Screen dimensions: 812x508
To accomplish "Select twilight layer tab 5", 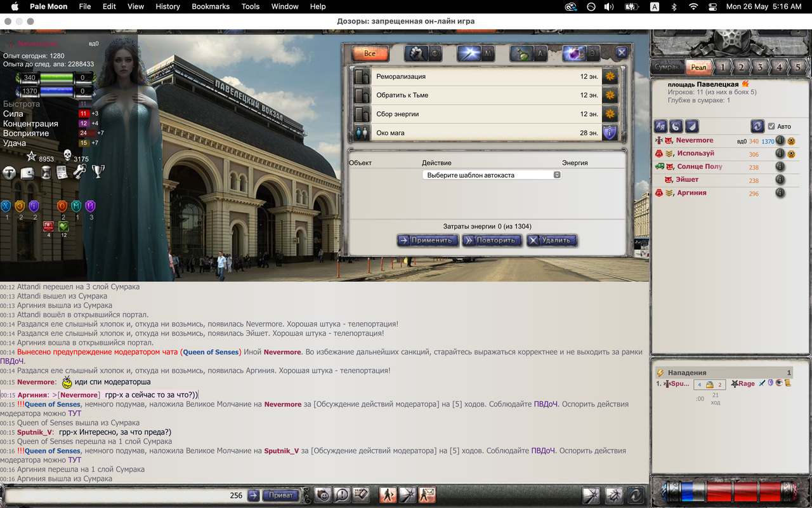I will pos(797,67).
